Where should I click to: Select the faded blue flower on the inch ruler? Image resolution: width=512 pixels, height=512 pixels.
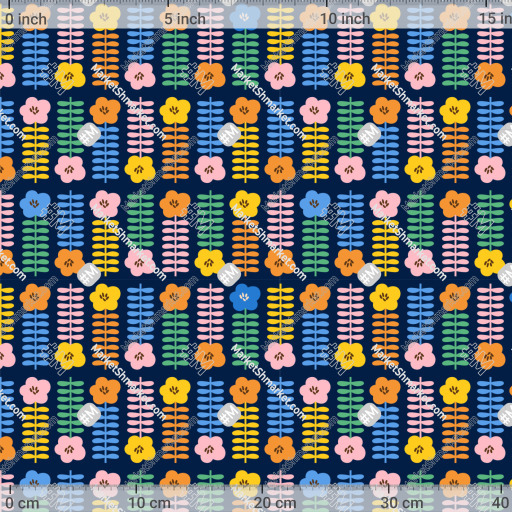(x=245, y=17)
